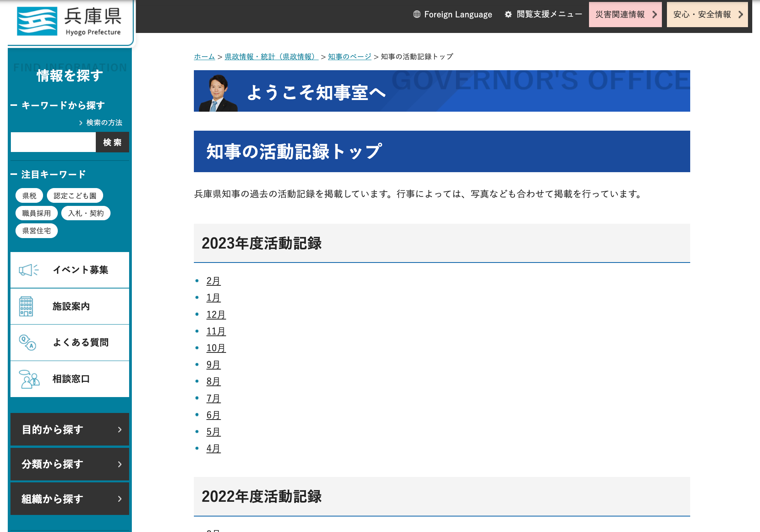The image size is (760, 532).
Task: Click the people icon for 相談窓口
Action: click(x=29, y=379)
